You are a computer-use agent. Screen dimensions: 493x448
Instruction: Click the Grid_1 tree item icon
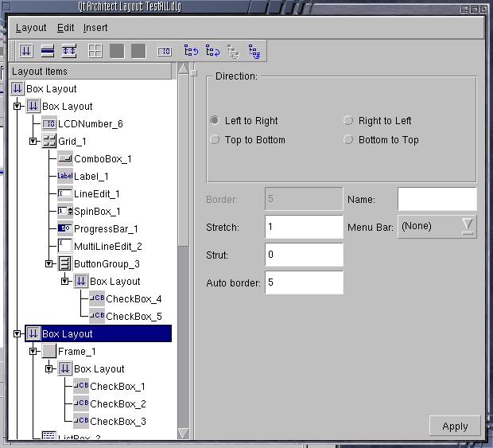point(49,141)
